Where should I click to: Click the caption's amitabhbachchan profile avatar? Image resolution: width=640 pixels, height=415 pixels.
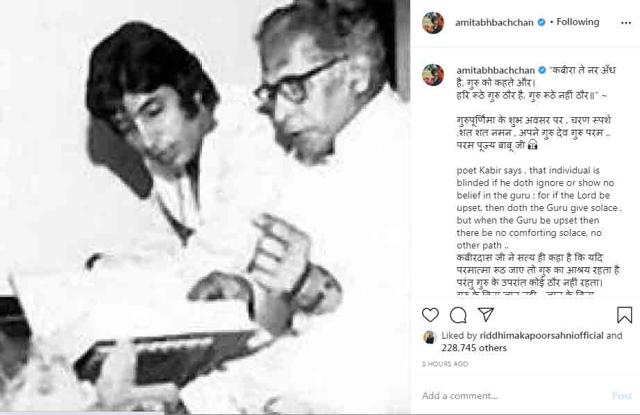[x=433, y=75]
